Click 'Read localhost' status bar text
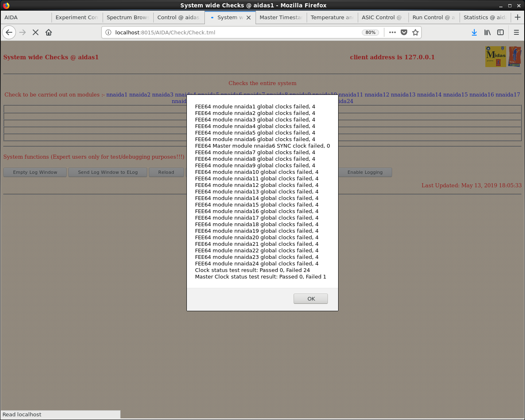 coord(22,414)
